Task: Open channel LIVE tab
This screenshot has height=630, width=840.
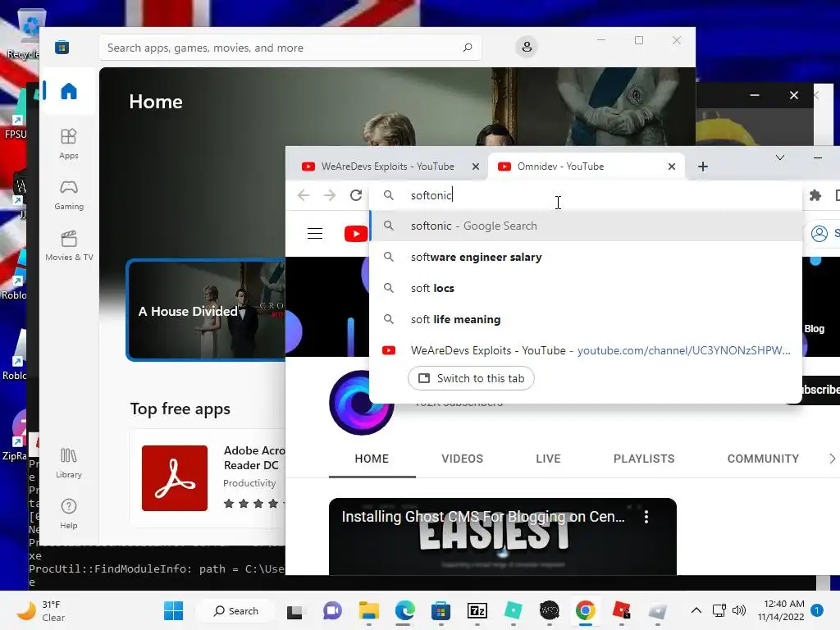Action: [x=548, y=459]
